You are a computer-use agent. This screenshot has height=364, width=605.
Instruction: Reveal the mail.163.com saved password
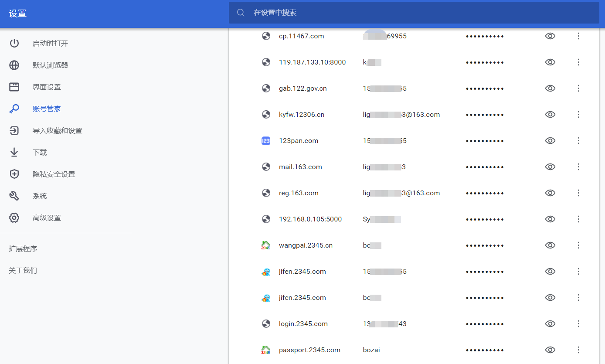point(550,167)
